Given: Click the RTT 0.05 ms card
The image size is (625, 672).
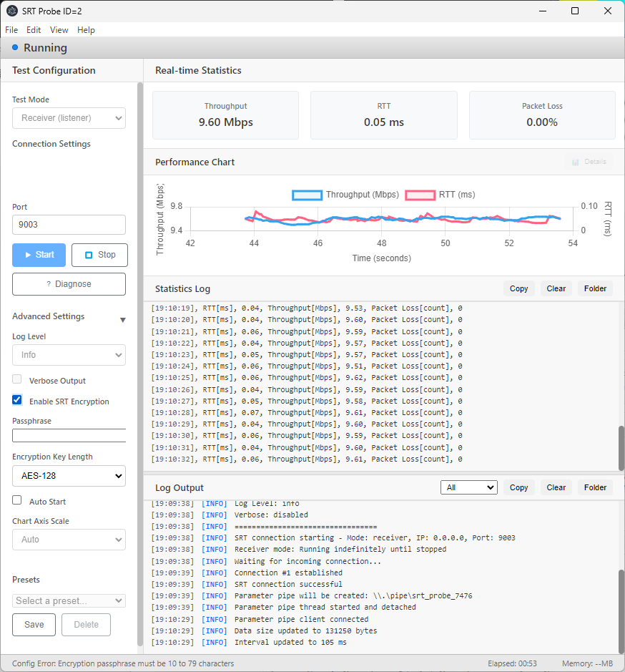Looking at the screenshot, I should point(384,115).
